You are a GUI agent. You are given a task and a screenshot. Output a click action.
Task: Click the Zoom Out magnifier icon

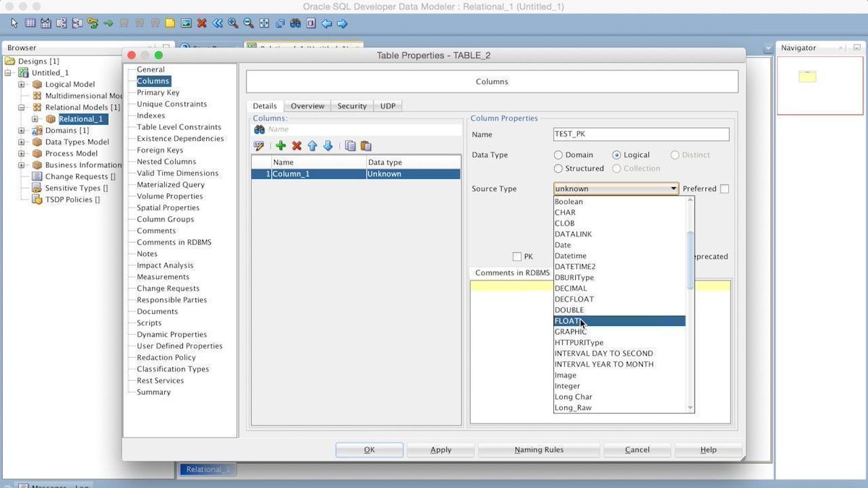(x=248, y=23)
